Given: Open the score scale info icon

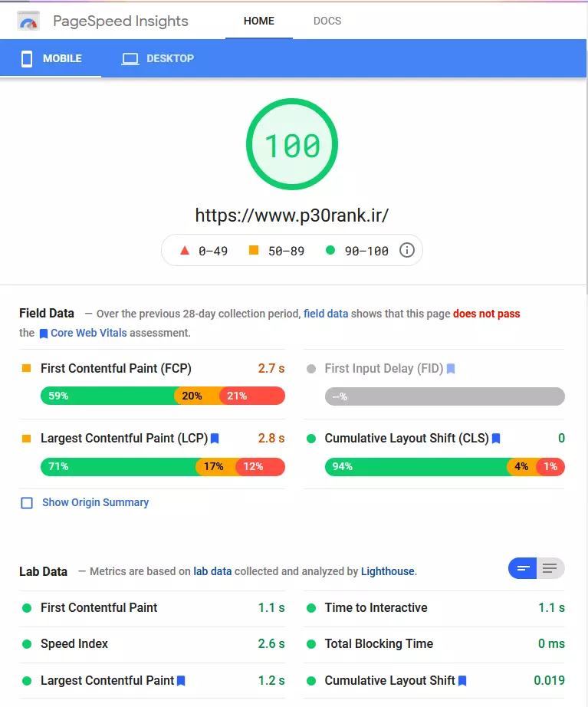Looking at the screenshot, I should click(x=407, y=250).
